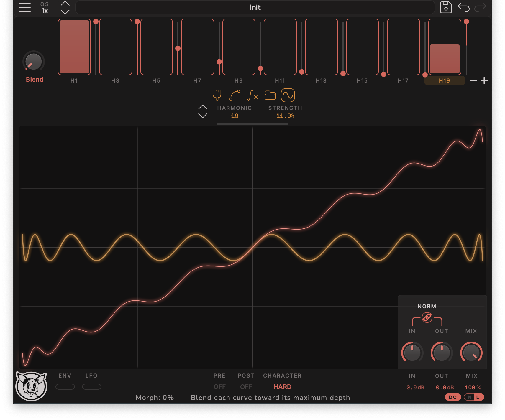
Task: Open the fx function mode icon
Action: tap(252, 95)
